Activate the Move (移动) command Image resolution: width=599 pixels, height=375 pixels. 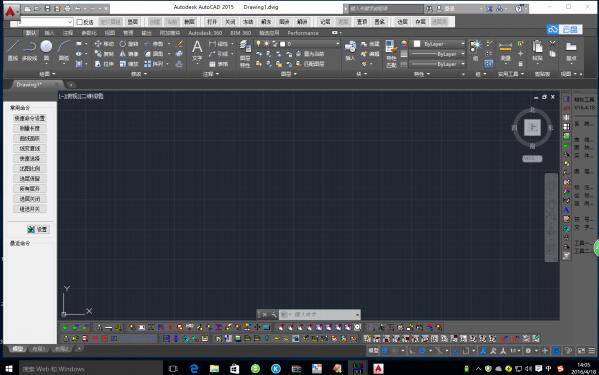(x=104, y=44)
